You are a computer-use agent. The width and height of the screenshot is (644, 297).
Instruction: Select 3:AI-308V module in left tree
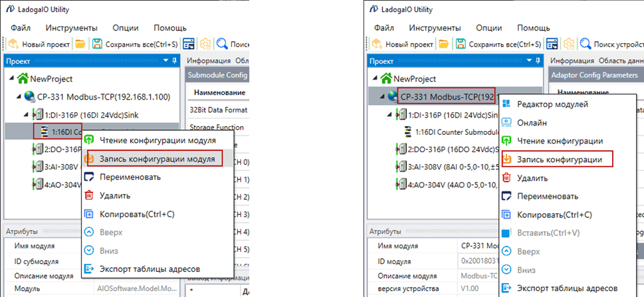coord(63,167)
